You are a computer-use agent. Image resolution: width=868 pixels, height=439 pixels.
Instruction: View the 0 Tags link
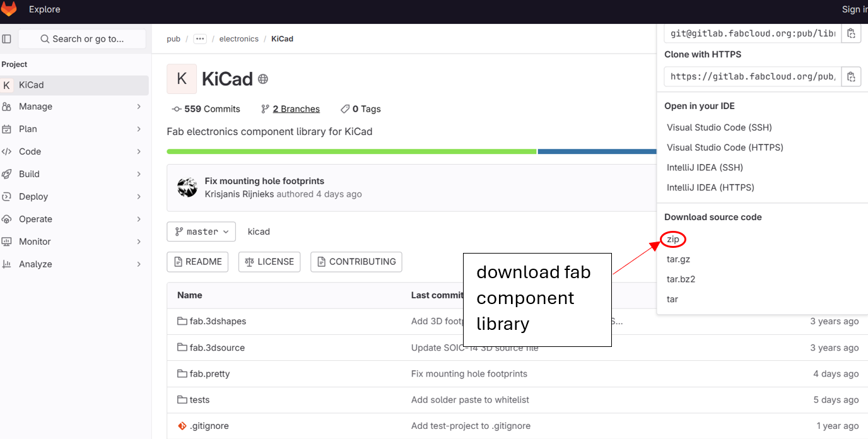click(361, 109)
